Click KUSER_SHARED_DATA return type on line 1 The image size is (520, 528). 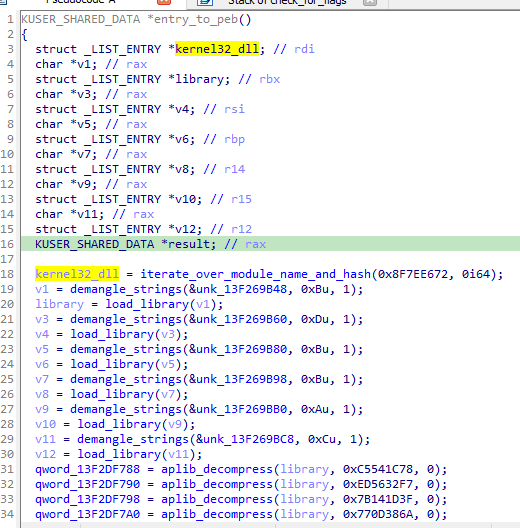80,20
